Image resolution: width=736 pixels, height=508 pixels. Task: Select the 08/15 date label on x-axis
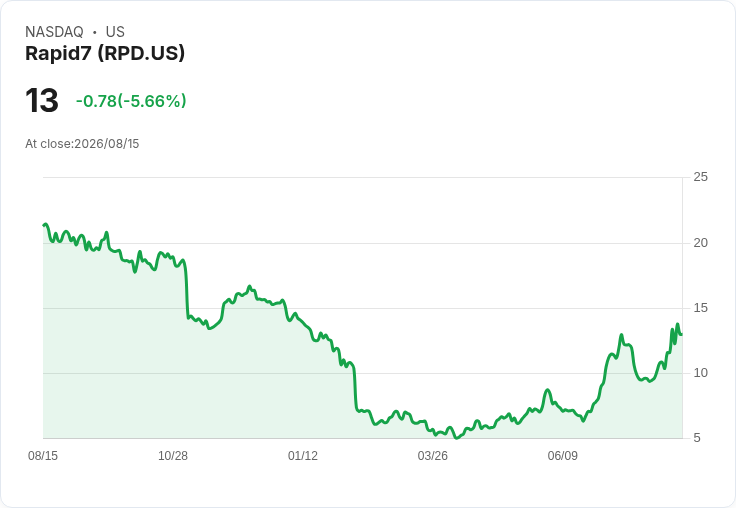coord(43,455)
